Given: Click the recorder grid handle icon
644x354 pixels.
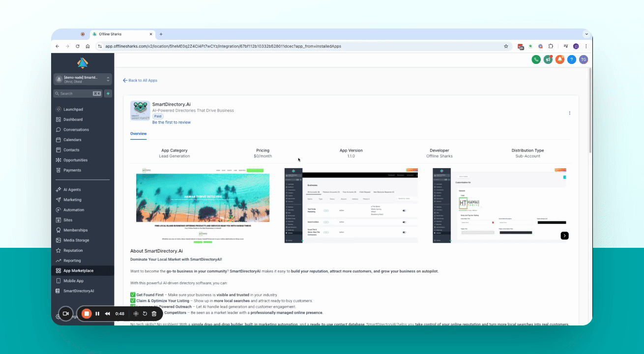Looking at the screenshot, I should pyautogui.click(x=136, y=314).
